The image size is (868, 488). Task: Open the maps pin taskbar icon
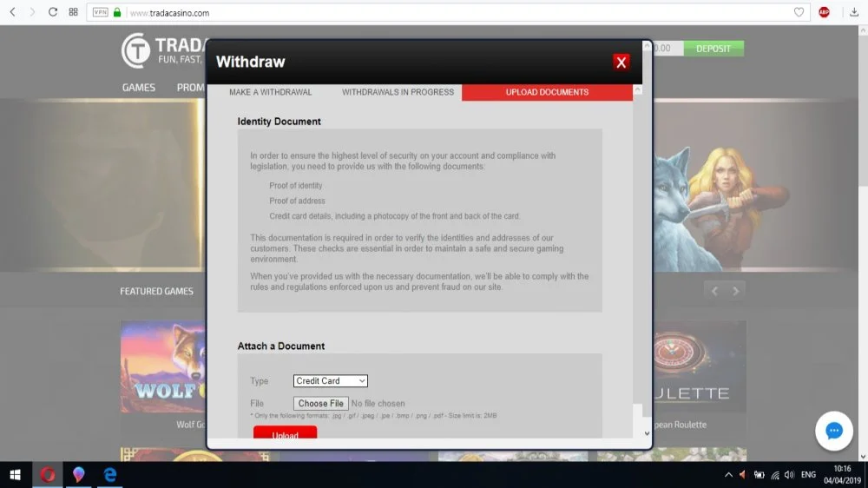tap(79, 475)
